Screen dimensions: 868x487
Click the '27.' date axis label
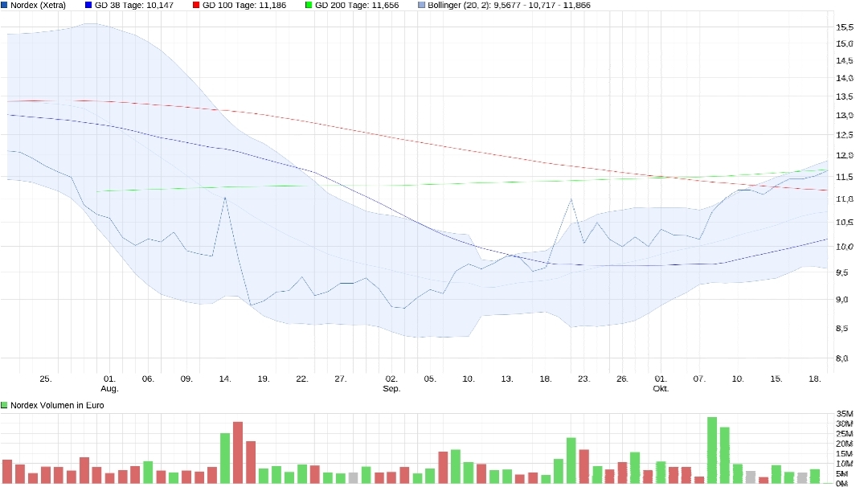[341, 379]
